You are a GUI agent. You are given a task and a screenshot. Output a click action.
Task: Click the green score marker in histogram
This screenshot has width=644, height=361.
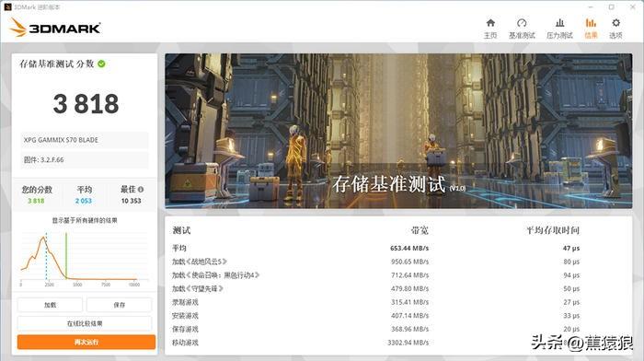66,256
